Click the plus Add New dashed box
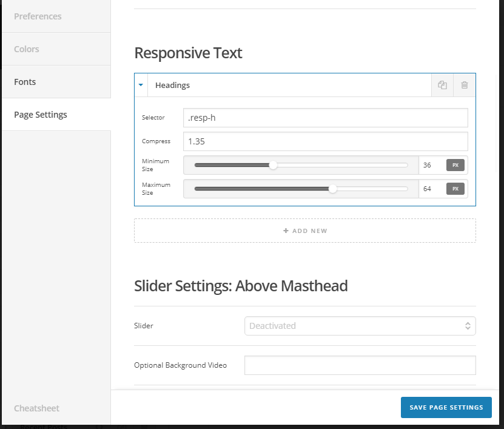Viewport: 504px width, 429px height. pyautogui.click(x=305, y=231)
